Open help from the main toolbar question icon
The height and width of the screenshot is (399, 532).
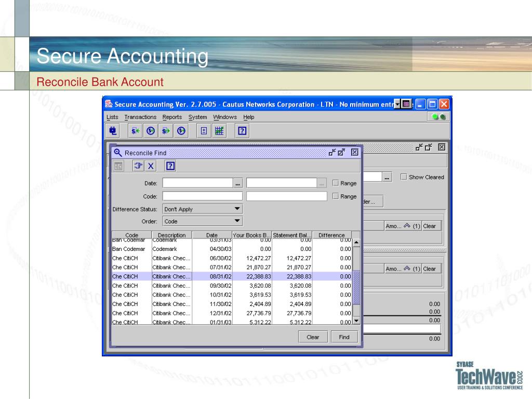[x=242, y=130]
